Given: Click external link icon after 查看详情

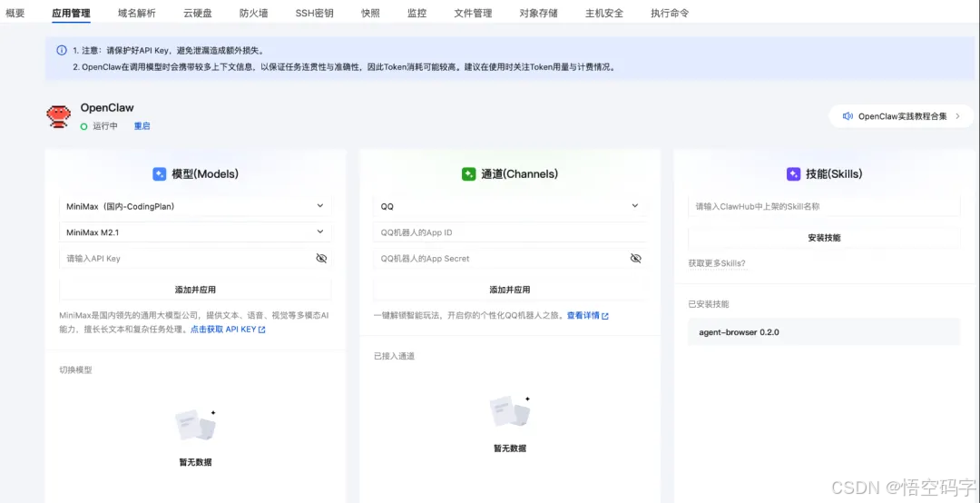Looking at the screenshot, I should click(x=605, y=317).
